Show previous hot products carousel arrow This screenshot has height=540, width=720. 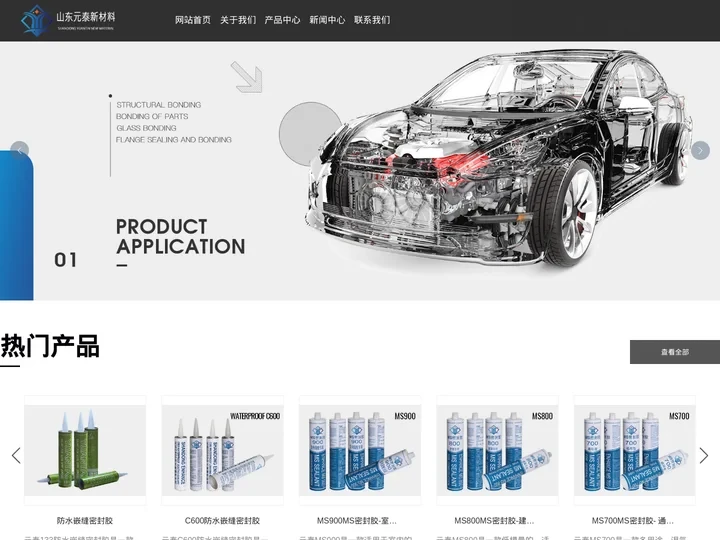[16, 456]
